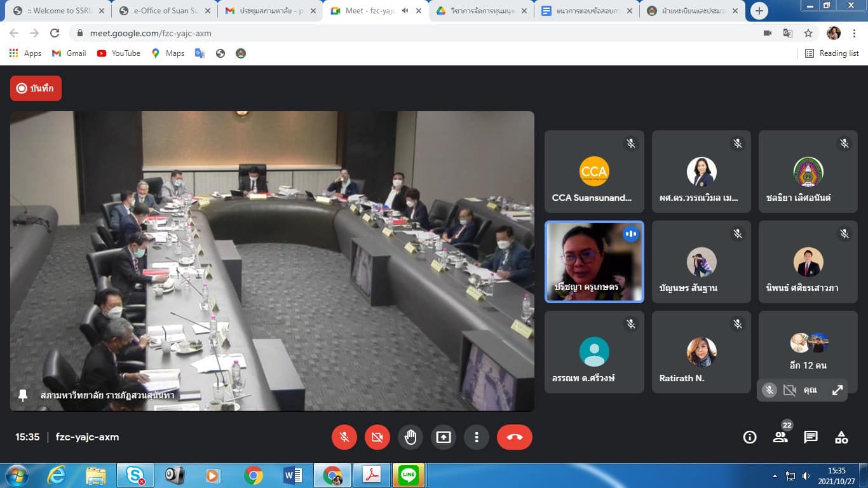This screenshot has height=488, width=868.
Task: Open the activities icon
Action: pos(841,437)
